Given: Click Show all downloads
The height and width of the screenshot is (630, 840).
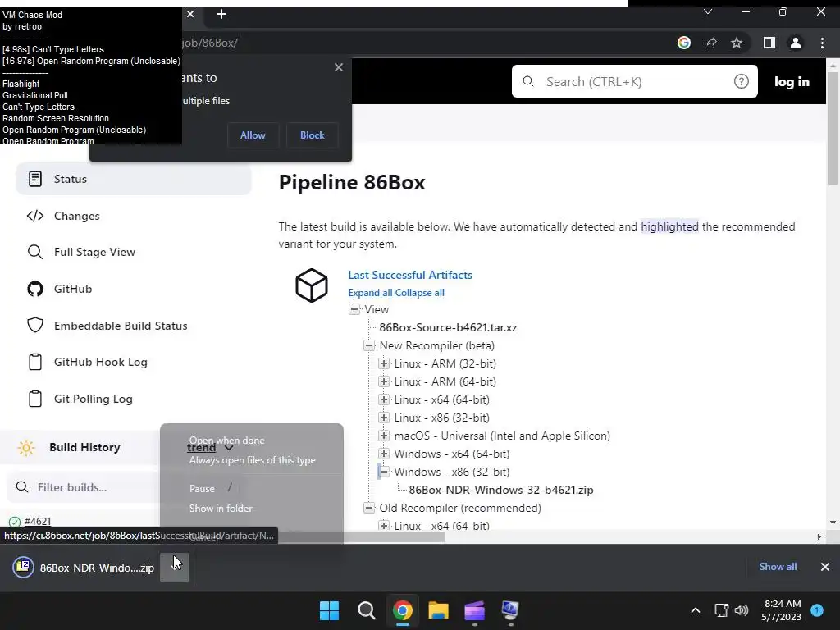Looking at the screenshot, I should click(x=778, y=567).
